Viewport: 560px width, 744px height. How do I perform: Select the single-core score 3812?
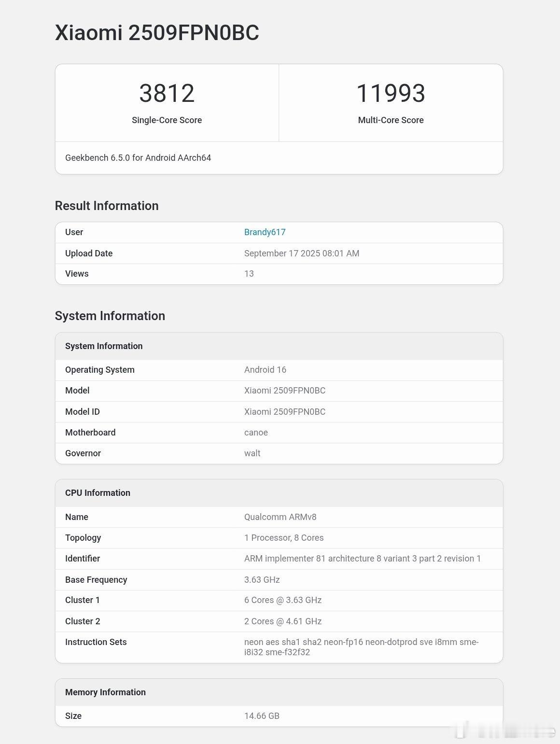(x=167, y=93)
